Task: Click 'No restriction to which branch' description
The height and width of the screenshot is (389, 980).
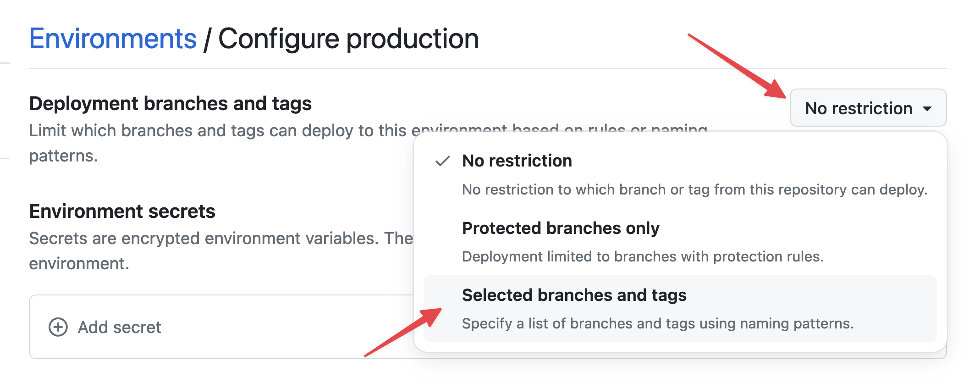Action: tap(694, 189)
